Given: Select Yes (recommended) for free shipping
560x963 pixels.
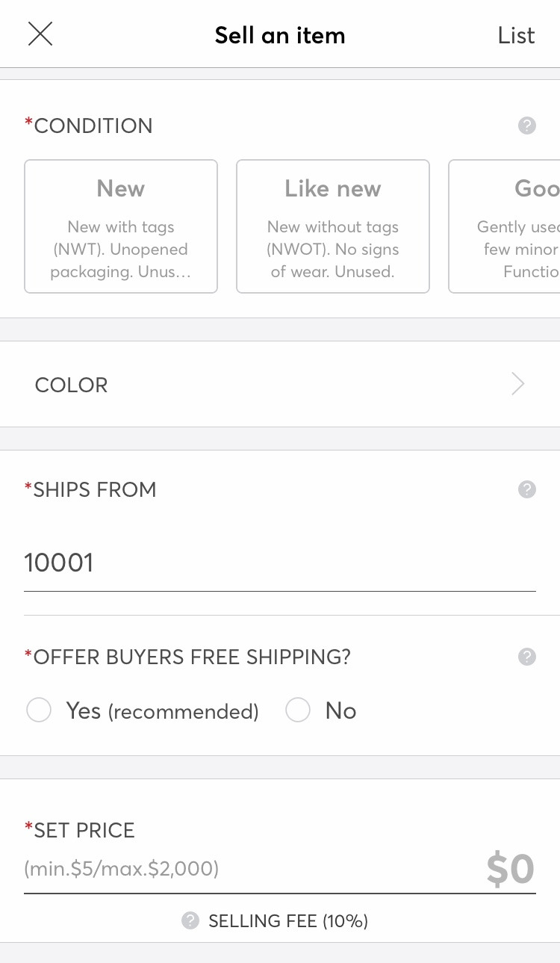Looking at the screenshot, I should [39, 710].
